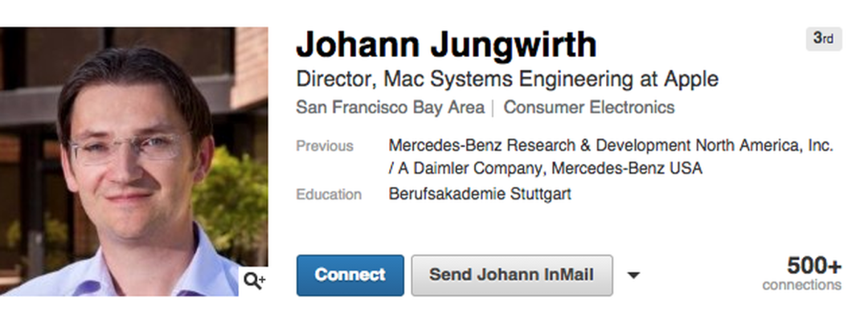Click Send Johann InMail button

coord(512,276)
